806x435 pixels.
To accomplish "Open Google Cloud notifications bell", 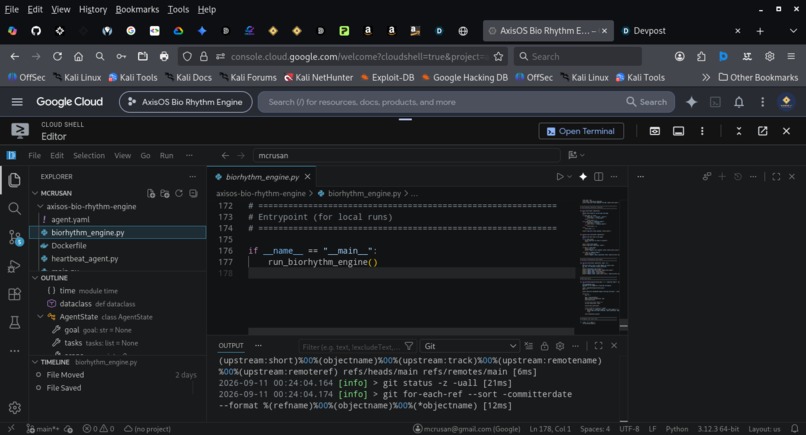I will tap(739, 102).
